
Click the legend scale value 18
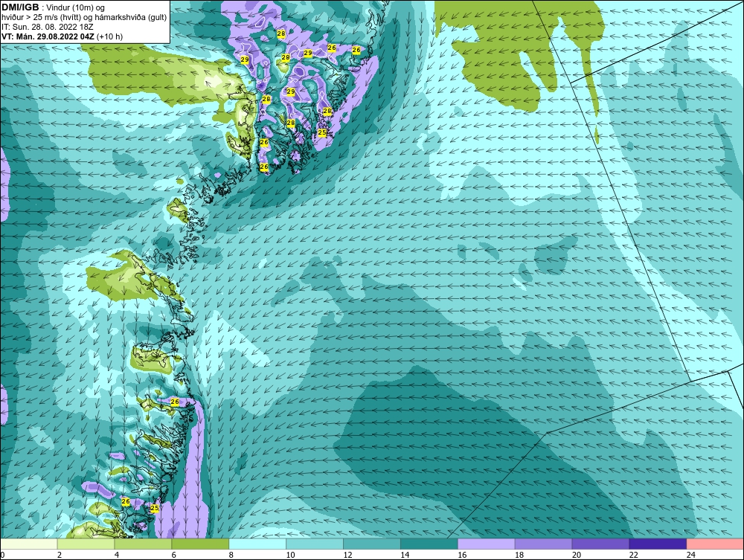(x=519, y=555)
